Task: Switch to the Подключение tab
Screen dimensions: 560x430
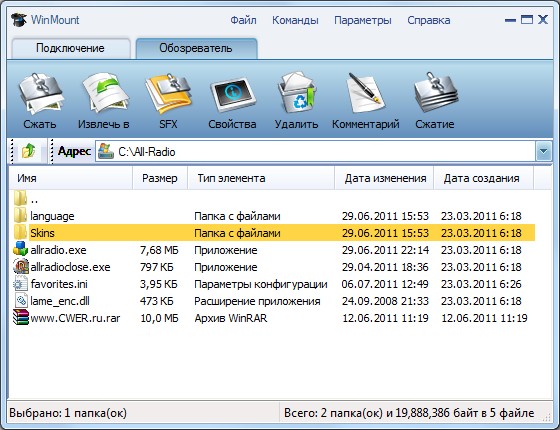Action: (71, 48)
